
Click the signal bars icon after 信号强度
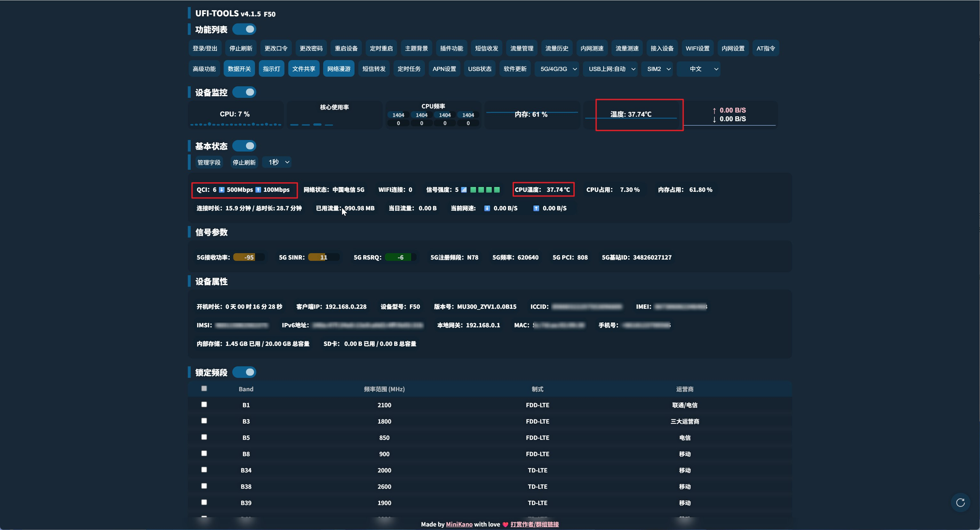[x=464, y=190]
